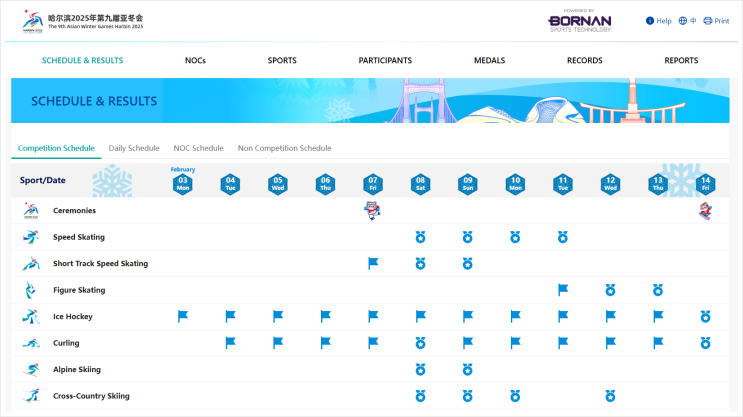Select the 10 Mon date hexagon
Image resolution: width=743 pixels, height=417 pixels.
pyautogui.click(x=516, y=184)
